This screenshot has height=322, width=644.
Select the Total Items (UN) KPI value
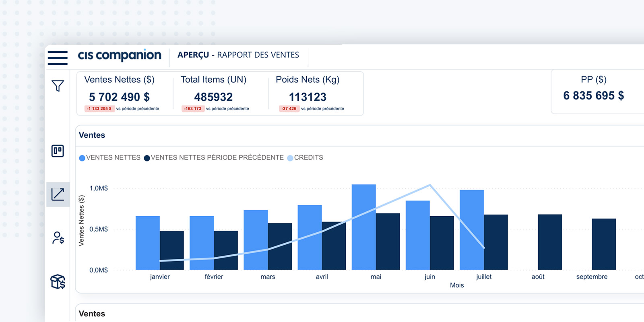click(x=213, y=97)
